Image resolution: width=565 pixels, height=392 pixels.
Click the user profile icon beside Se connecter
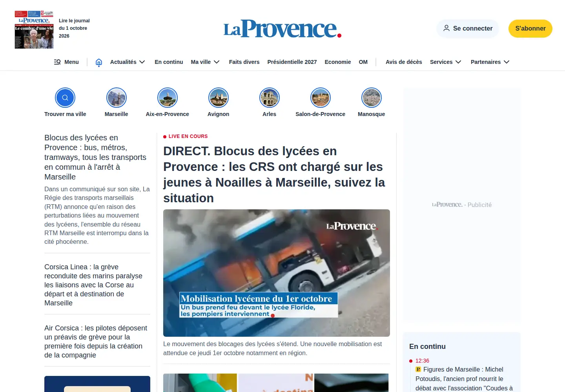[447, 28]
